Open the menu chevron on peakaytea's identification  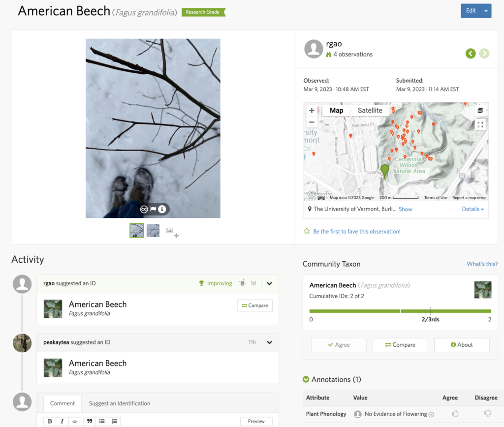(269, 342)
